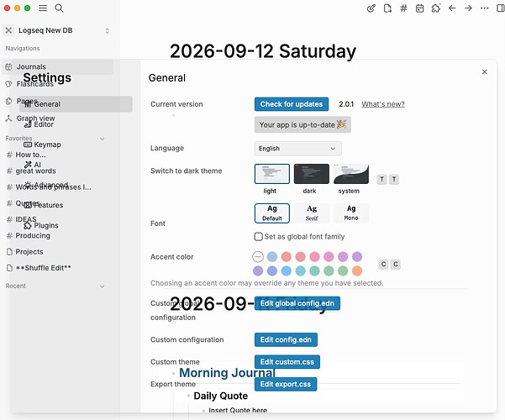Open the Features settings tab
The width and height of the screenshot is (505, 420).
[44, 205]
